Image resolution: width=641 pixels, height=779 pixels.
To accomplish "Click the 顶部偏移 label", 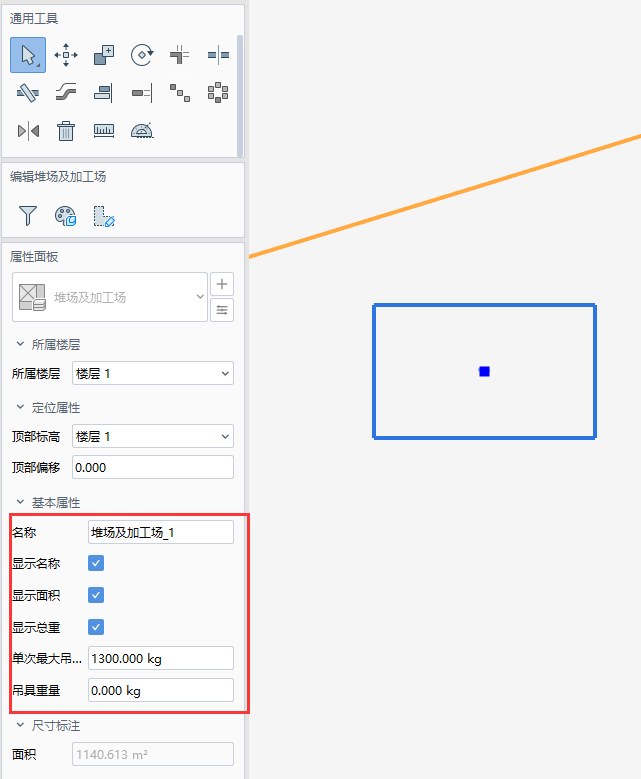I will [x=36, y=468].
